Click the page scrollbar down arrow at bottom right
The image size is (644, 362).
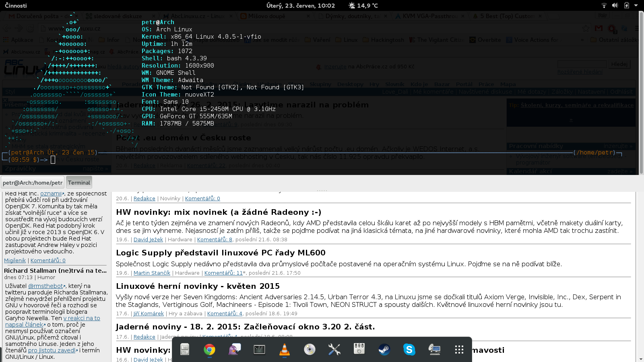[x=641, y=359]
